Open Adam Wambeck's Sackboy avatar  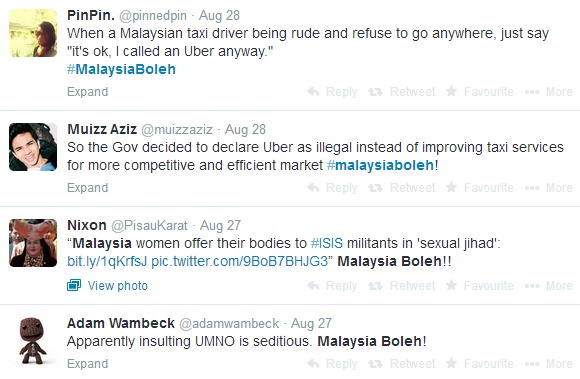click(33, 341)
